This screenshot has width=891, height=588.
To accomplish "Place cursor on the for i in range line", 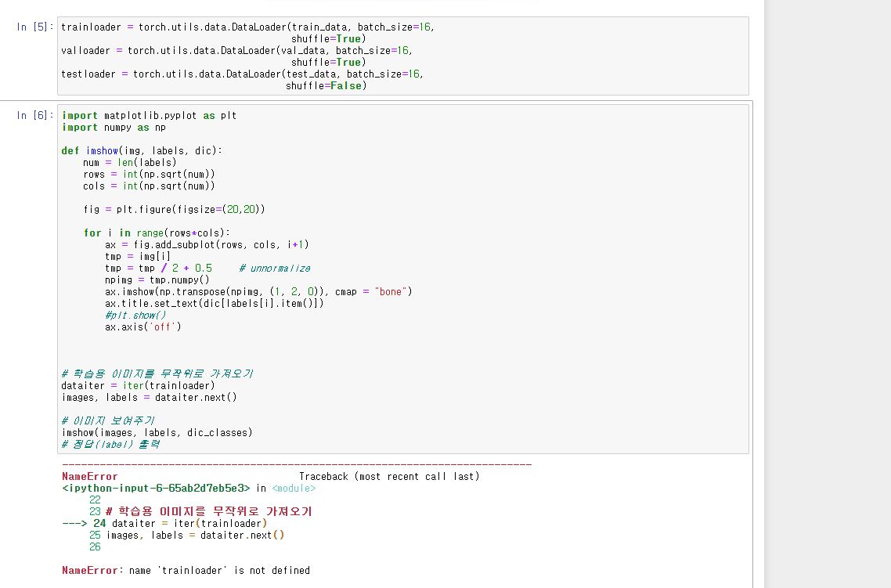I will 157,233.
